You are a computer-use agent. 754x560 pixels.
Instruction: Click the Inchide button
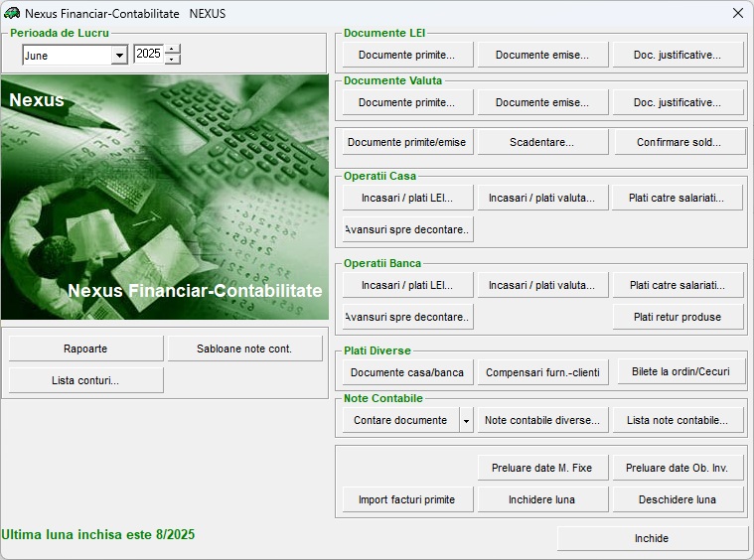653,538
